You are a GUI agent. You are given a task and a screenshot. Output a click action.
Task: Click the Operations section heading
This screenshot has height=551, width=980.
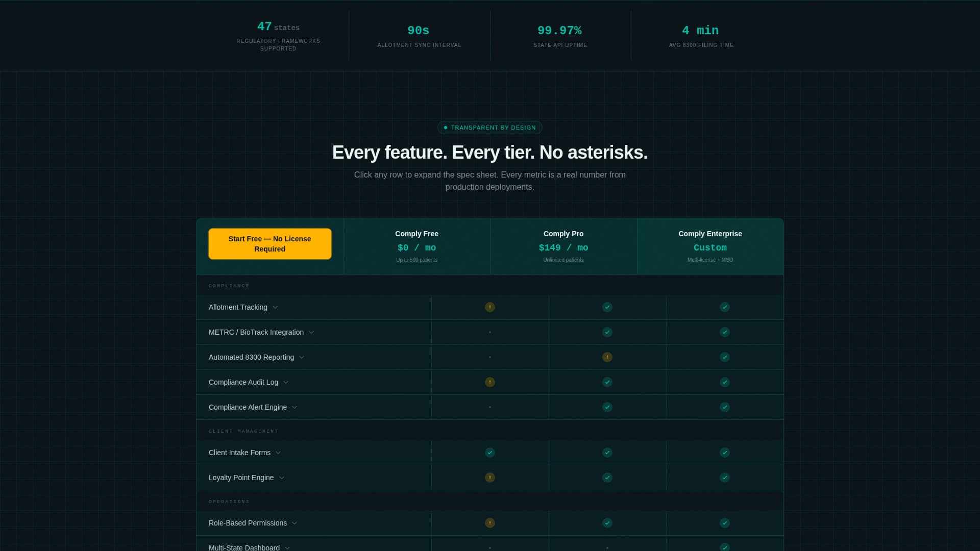[x=229, y=502]
